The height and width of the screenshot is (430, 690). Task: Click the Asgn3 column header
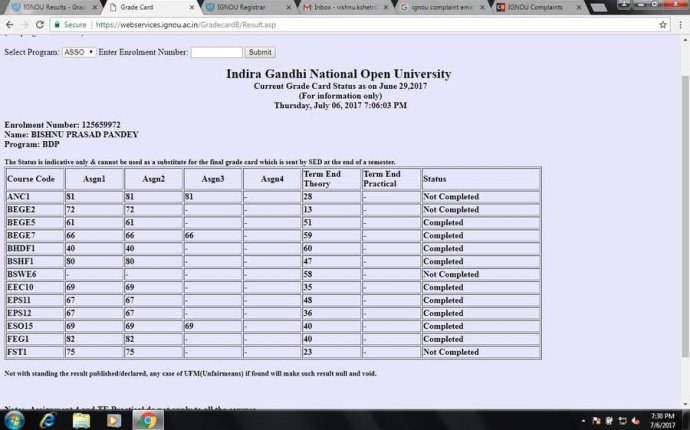click(x=213, y=179)
